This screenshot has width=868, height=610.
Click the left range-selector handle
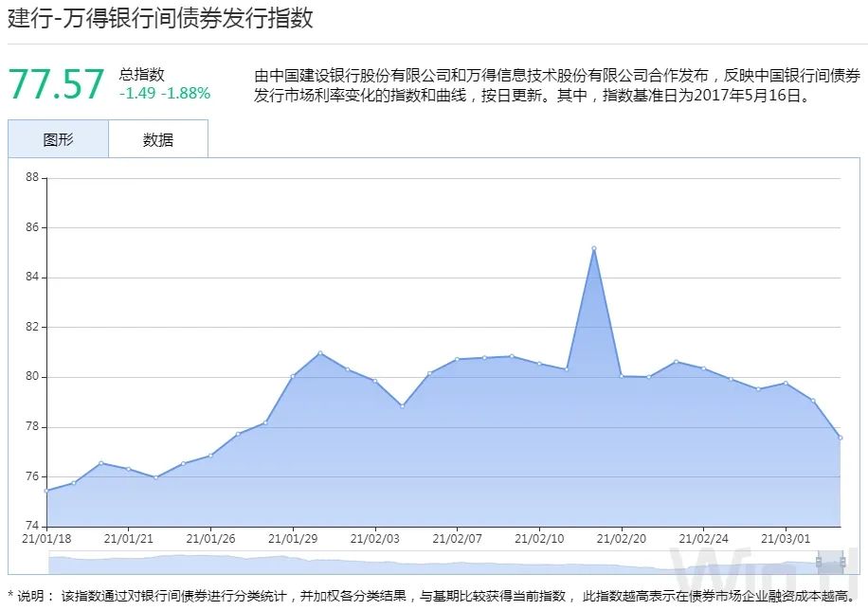(x=819, y=563)
